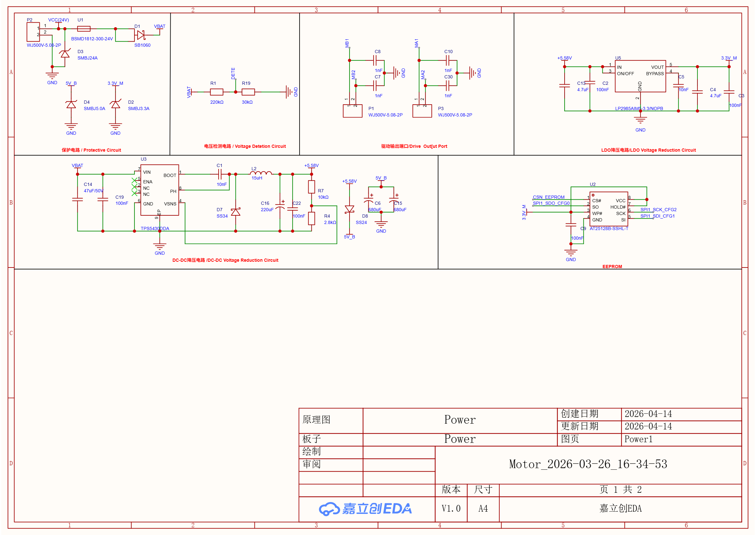Click the P2 connector symbol
This screenshot has width=756, height=535.
(33, 32)
